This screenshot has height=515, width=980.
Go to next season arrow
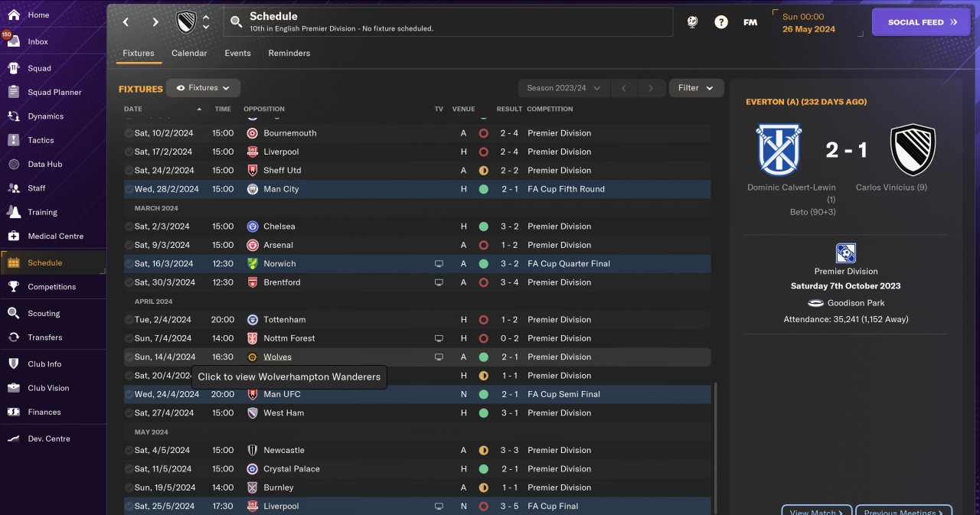tap(651, 88)
